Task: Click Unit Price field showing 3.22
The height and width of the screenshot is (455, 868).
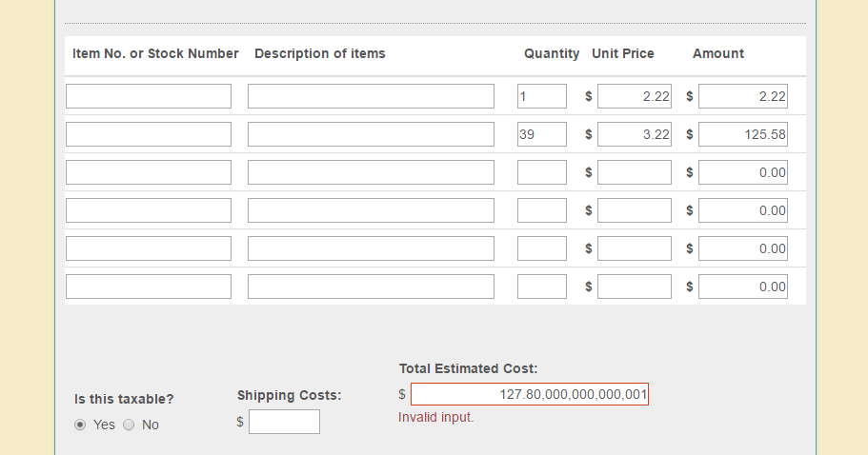Action: pyautogui.click(x=635, y=134)
